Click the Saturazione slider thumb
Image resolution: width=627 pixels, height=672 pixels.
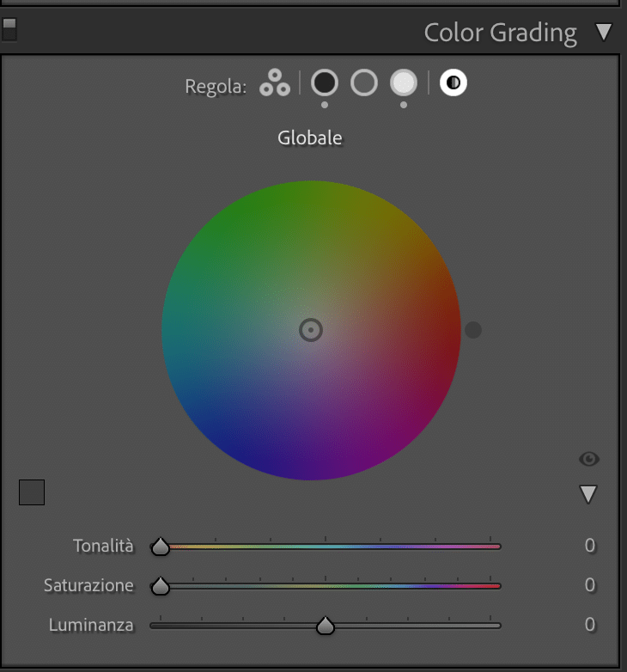point(161,586)
